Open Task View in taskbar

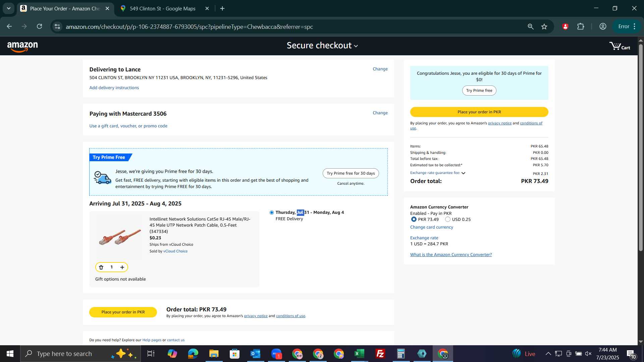(151, 354)
